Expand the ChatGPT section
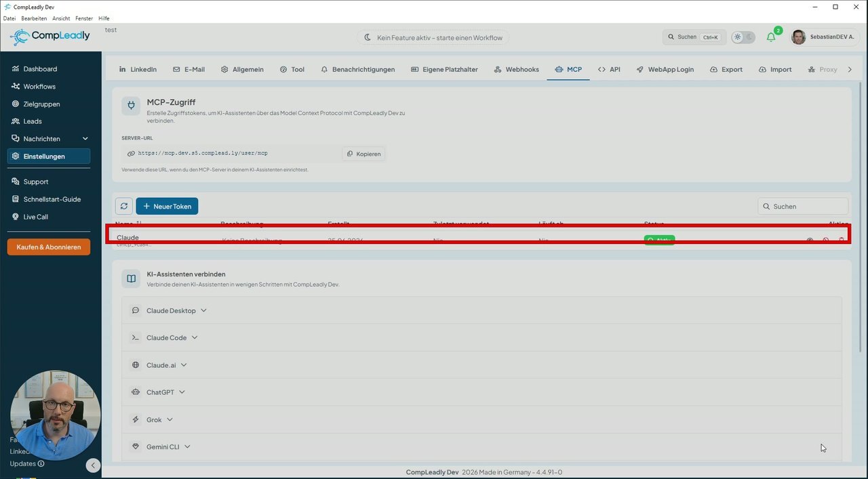 click(481, 392)
